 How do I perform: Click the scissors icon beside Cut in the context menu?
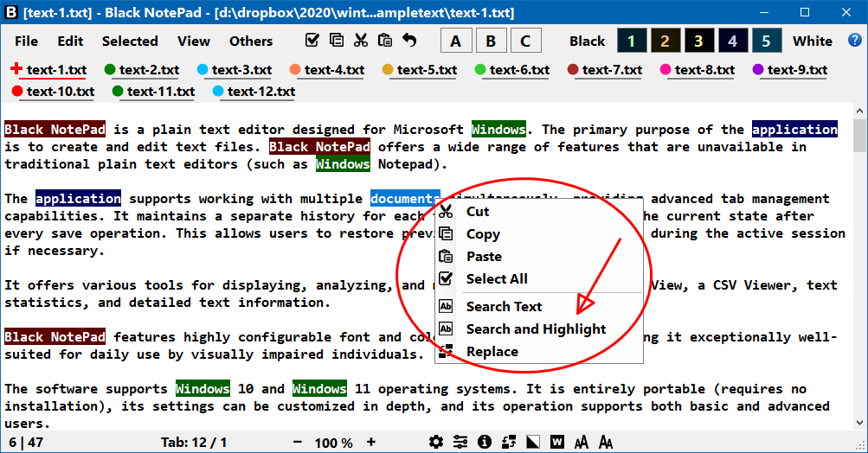(446, 211)
